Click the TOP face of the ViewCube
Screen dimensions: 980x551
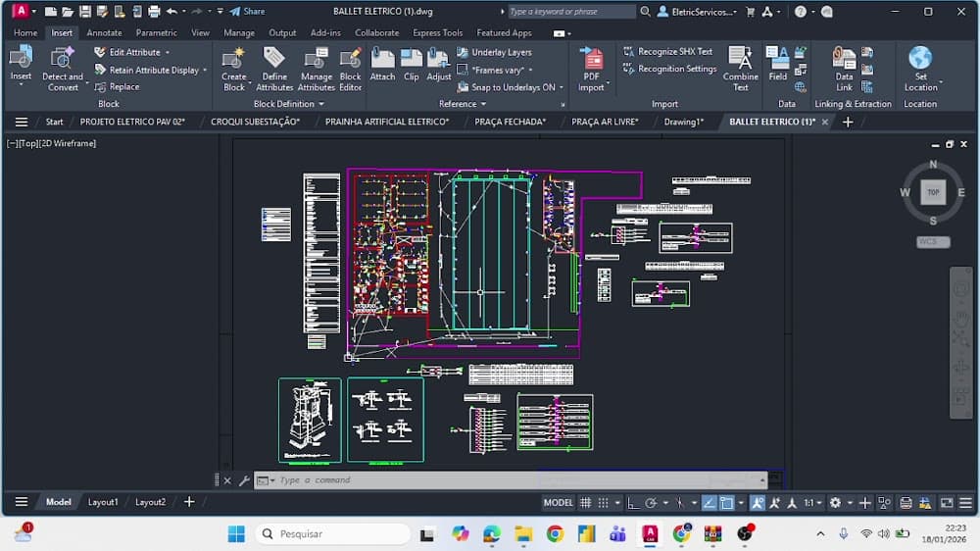point(933,192)
